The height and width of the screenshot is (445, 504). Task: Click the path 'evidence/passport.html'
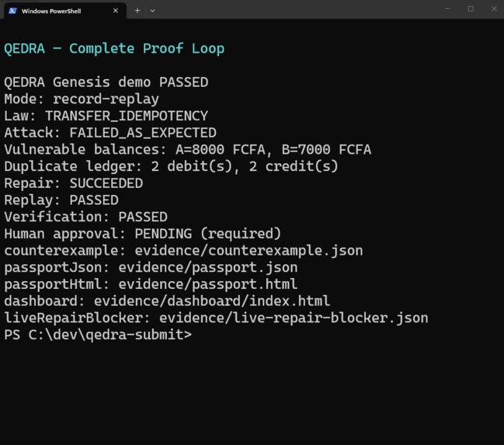pyautogui.click(x=208, y=284)
